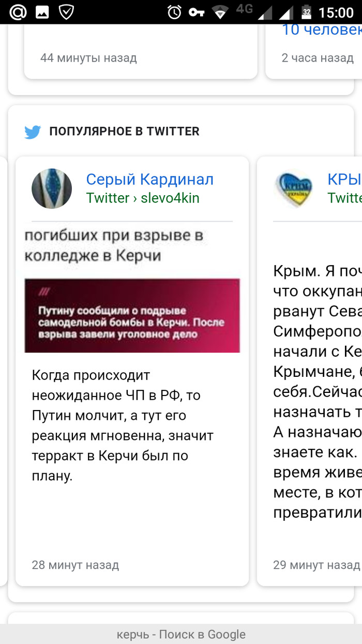
Task: Tap the alarm clock status icon
Action: pyautogui.click(x=175, y=12)
